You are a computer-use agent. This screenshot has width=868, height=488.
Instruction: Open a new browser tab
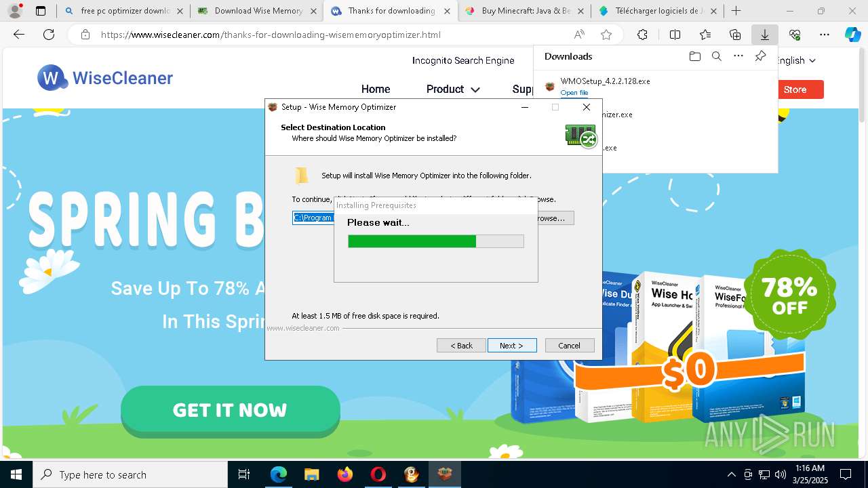pyautogui.click(x=736, y=11)
